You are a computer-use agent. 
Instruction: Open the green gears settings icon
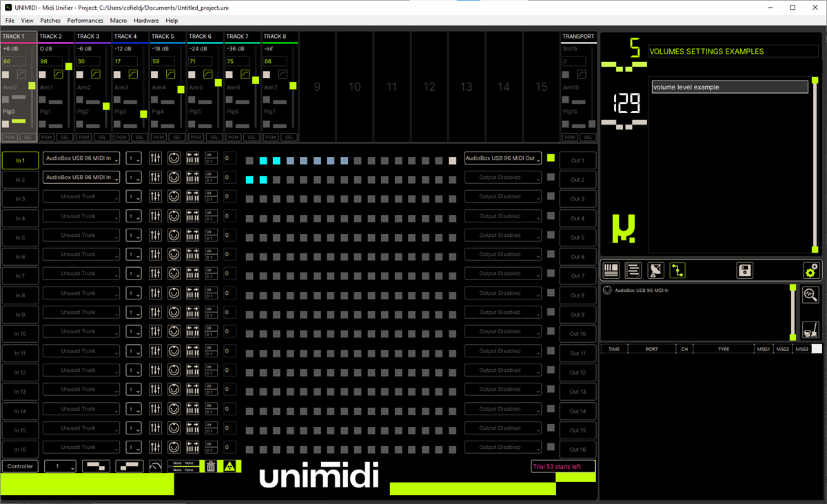pos(811,270)
